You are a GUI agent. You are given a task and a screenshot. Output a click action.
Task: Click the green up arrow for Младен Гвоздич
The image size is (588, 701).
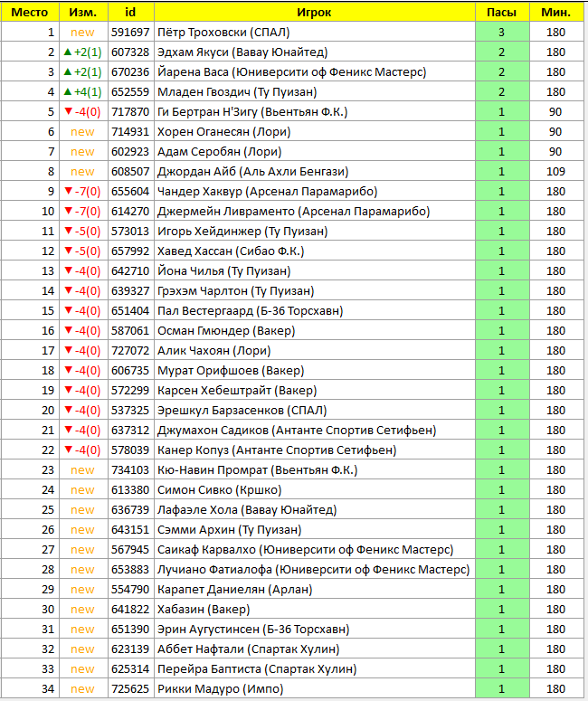[x=68, y=91]
